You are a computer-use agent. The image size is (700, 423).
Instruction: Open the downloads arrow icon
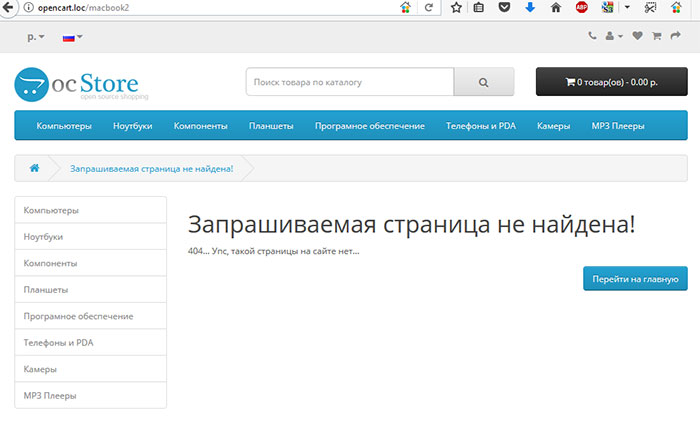pyautogui.click(x=530, y=7)
